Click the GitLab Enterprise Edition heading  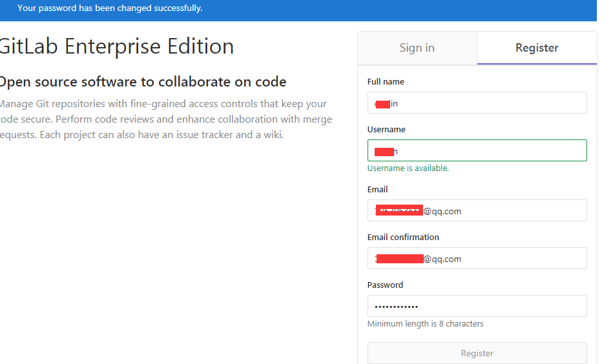coord(117,46)
